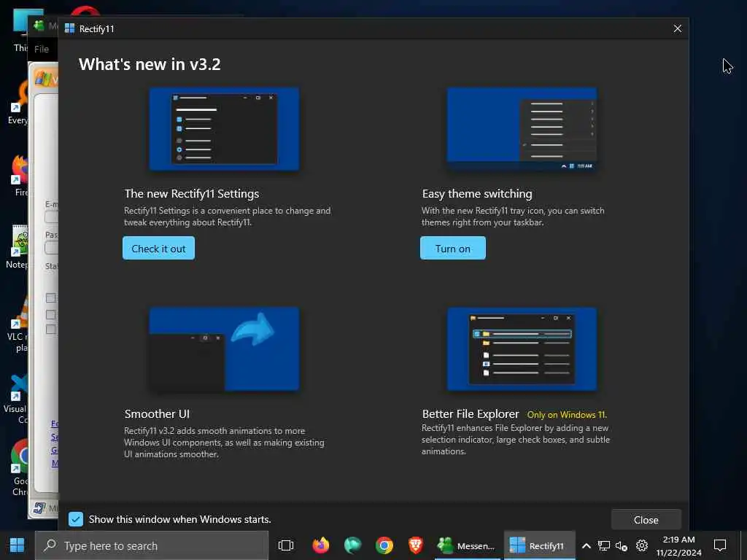The height and width of the screenshot is (560, 747).
Task: Open the clock showing 2:19 AM
Action: point(678,545)
